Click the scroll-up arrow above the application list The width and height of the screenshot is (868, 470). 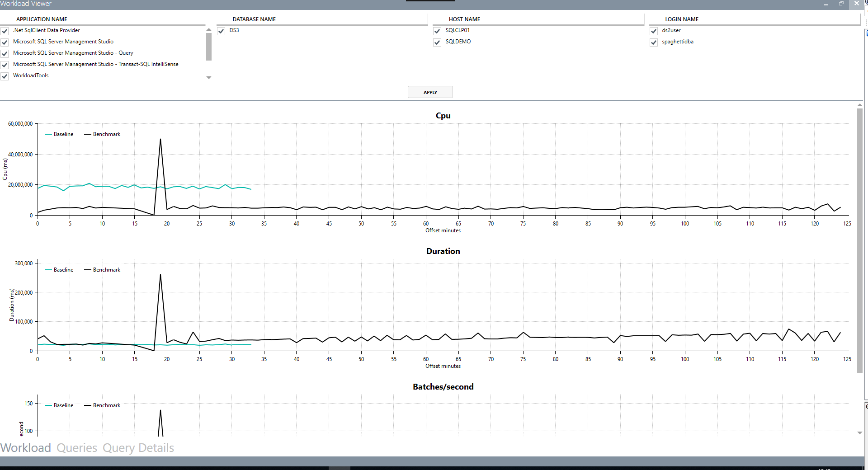point(208,29)
